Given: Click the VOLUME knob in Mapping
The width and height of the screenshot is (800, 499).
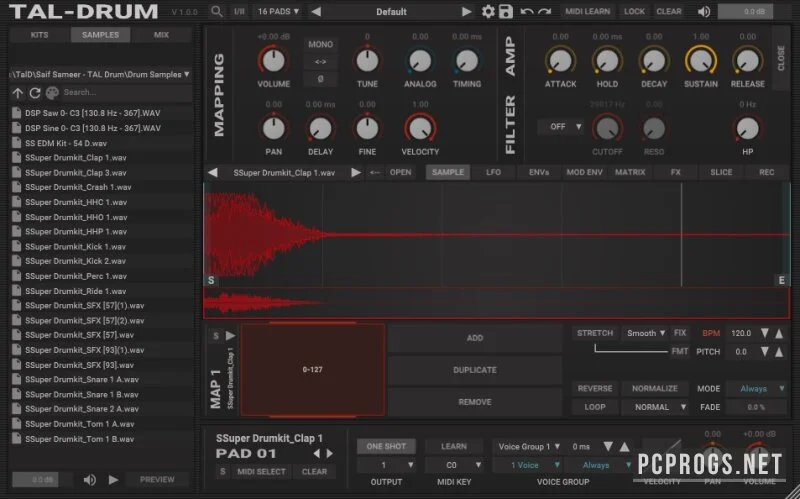Looking at the screenshot, I should tap(273, 60).
